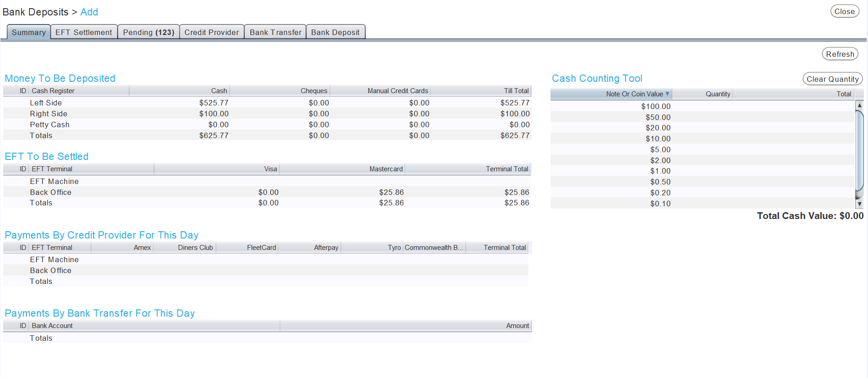This screenshot has width=868, height=378.
Task: Open the Pending (123) tab
Action: coord(149,32)
